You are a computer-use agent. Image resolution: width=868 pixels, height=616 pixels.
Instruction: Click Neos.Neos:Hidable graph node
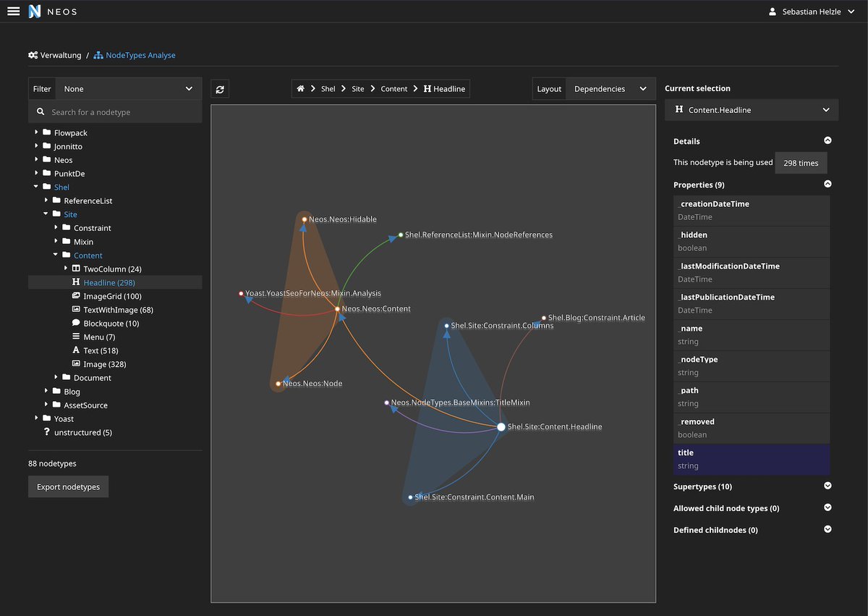tap(305, 219)
